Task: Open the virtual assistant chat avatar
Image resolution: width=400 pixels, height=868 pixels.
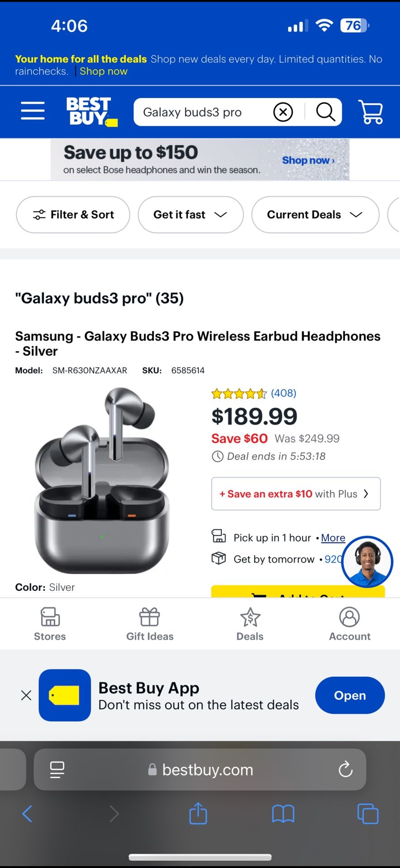Action: pyautogui.click(x=367, y=562)
